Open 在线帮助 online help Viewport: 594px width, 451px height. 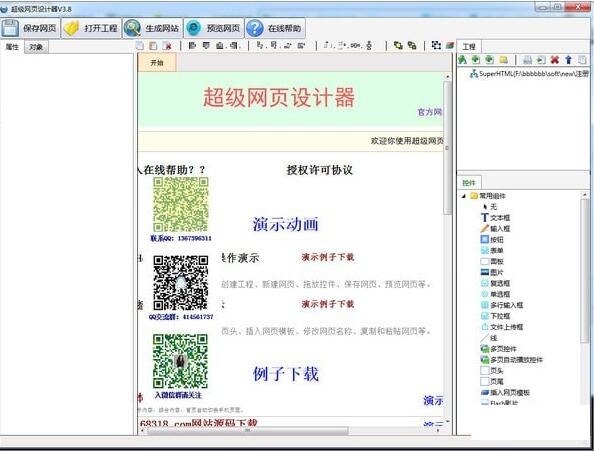coord(275,28)
